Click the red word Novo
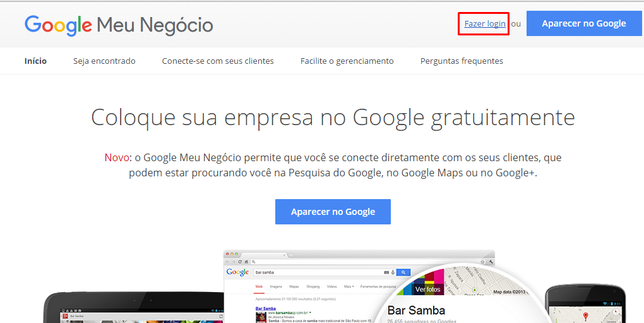Screen dimensions: 644x323 pyautogui.click(x=117, y=157)
